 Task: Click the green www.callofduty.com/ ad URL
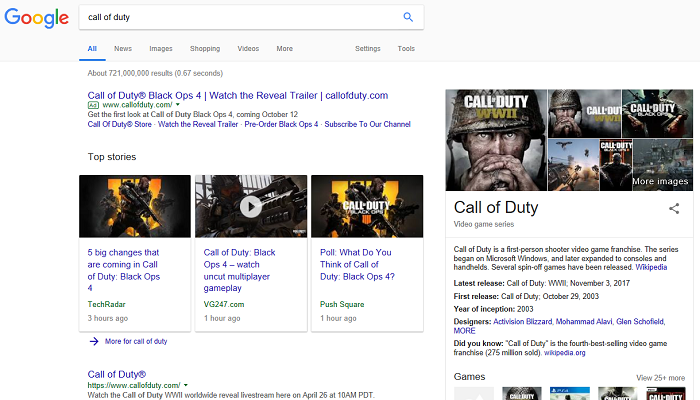tap(138, 105)
